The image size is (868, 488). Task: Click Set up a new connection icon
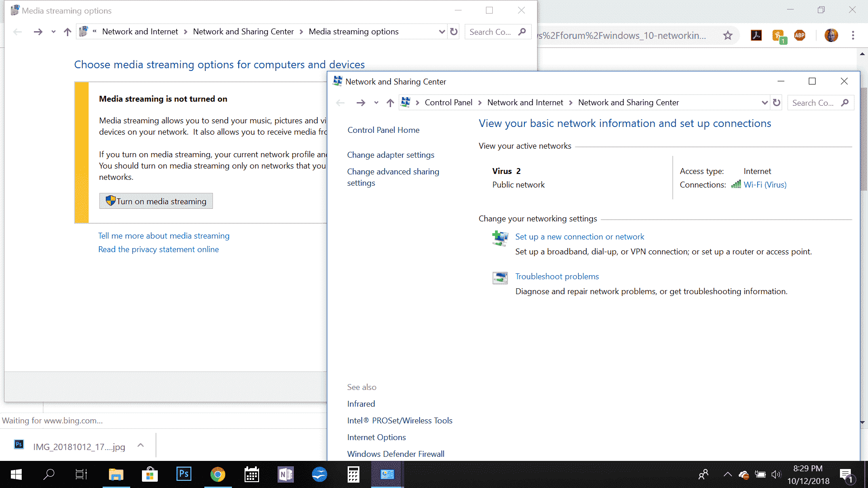point(500,238)
